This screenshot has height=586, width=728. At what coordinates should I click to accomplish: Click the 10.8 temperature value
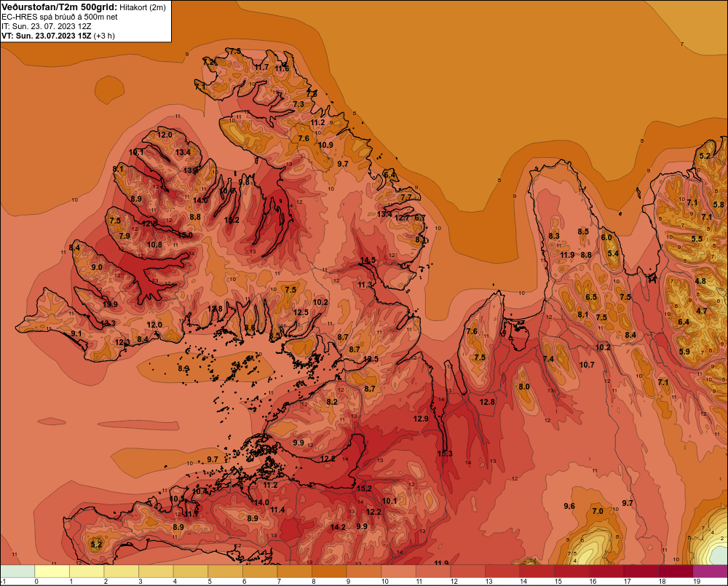pyautogui.click(x=154, y=245)
